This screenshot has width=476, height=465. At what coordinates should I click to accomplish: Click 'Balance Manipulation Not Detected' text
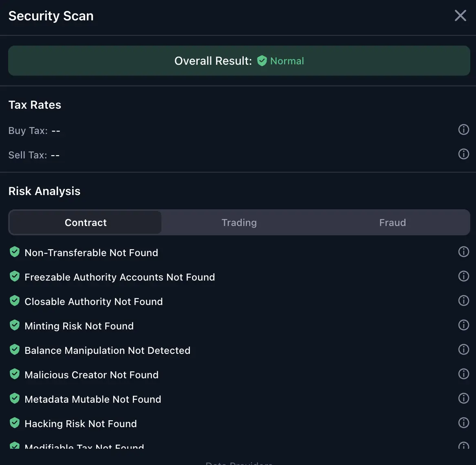(x=108, y=350)
